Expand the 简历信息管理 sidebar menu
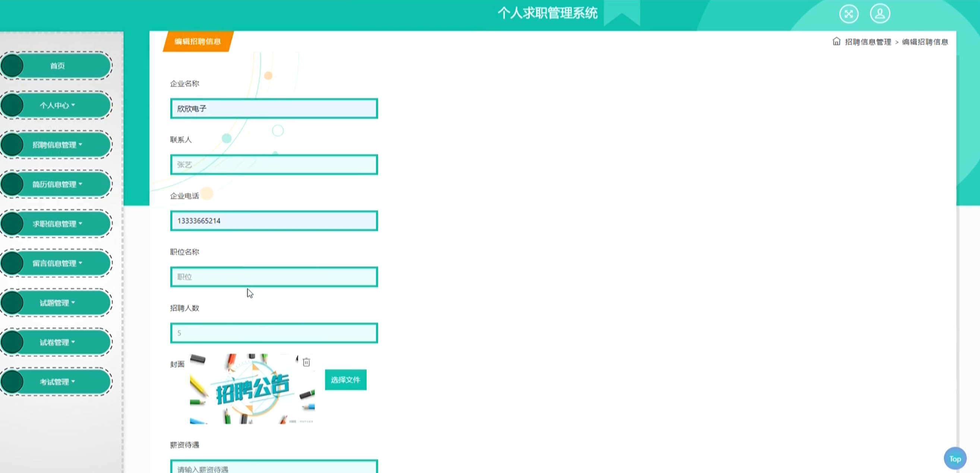 57,184
